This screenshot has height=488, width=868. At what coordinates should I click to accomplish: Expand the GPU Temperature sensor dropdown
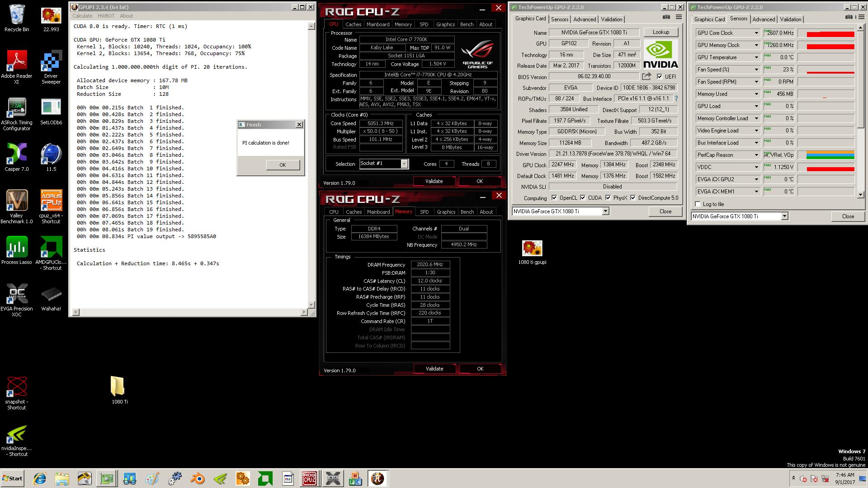point(756,57)
